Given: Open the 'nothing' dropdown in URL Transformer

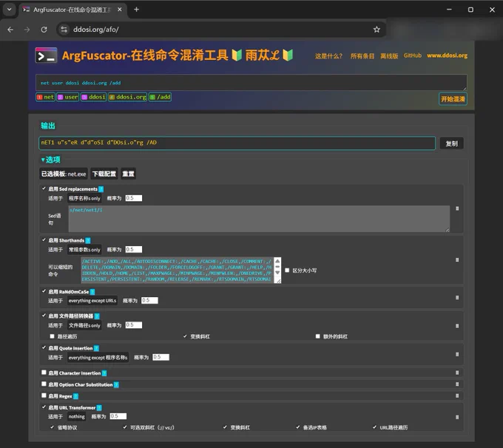Looking at the screenshot, I should (x=77, y=416).
